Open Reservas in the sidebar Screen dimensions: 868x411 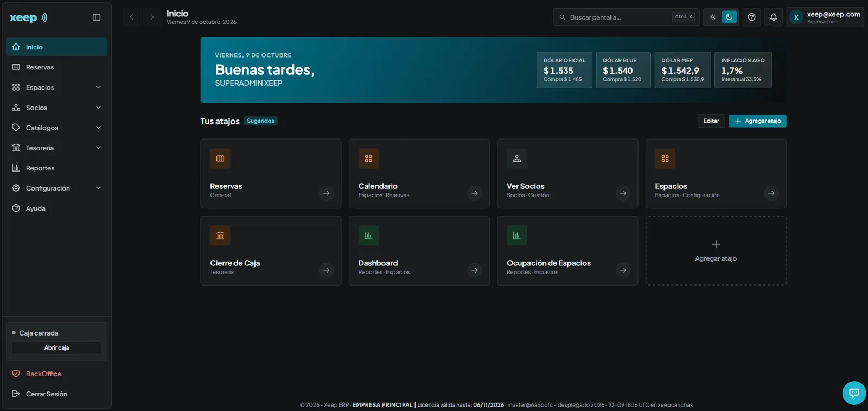(x=57, y=67)
